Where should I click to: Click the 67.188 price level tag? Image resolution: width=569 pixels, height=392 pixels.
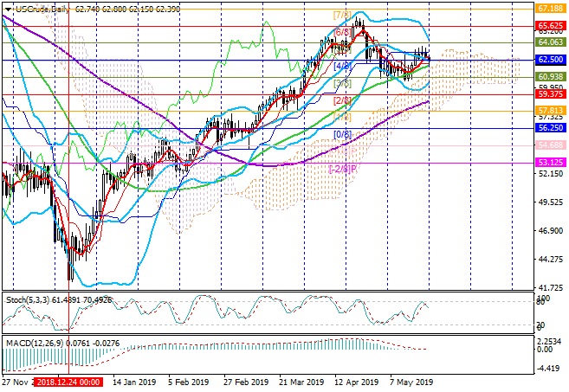point(551,8)
